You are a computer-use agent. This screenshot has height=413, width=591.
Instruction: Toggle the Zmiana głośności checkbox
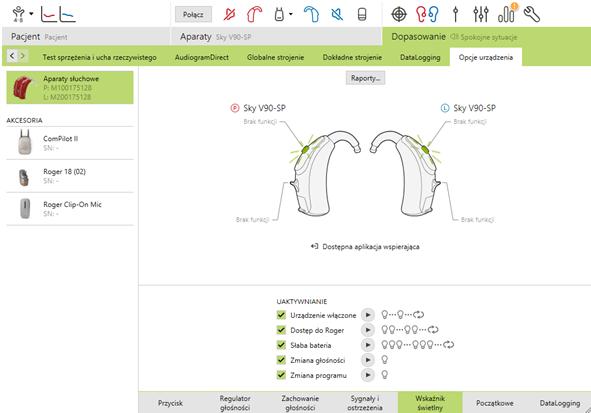point(281,360)
